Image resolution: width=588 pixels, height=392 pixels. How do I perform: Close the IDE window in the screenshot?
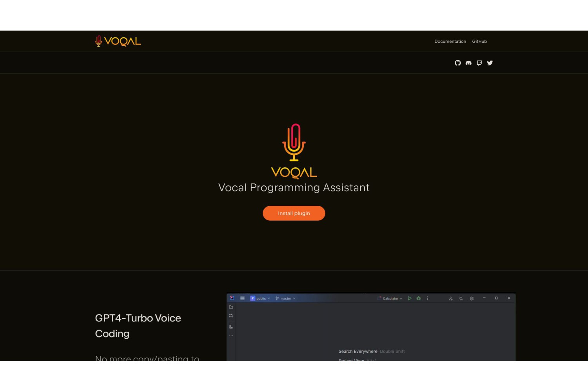pyautogui.click(x=509, y=298)
